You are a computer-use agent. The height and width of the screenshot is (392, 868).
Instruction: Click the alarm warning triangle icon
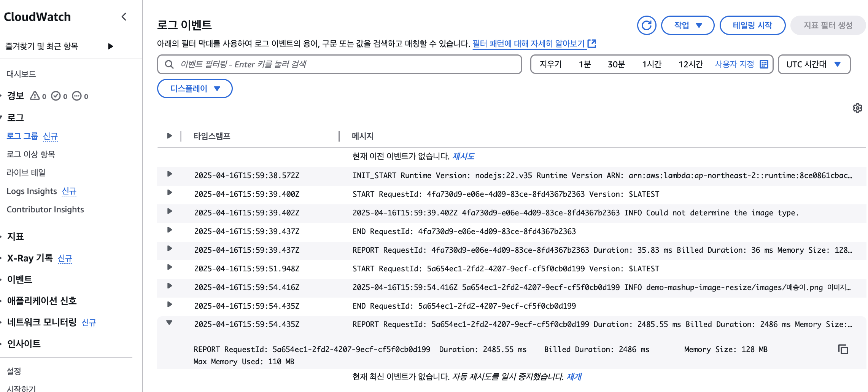pyautogui.click(x=35, y=96)
